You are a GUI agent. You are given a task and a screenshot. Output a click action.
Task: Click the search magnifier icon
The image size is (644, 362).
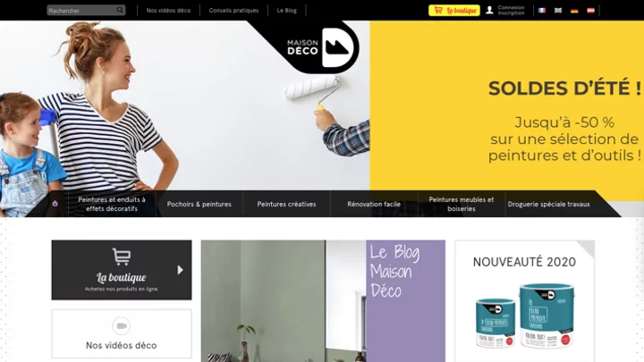pyautogui.click(x=120, y=10)
